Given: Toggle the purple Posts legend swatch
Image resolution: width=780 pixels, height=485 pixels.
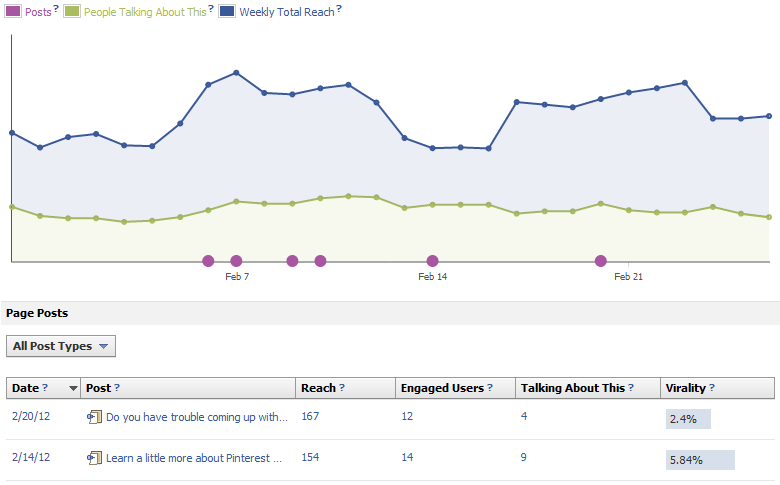Looking at the screenshot, I should pyautogui.click(x=13, y=12).
